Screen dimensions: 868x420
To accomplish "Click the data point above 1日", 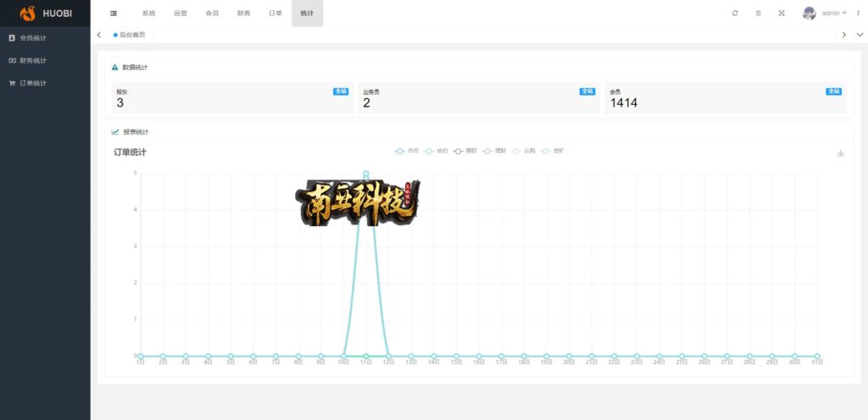I will click(141, 356).
